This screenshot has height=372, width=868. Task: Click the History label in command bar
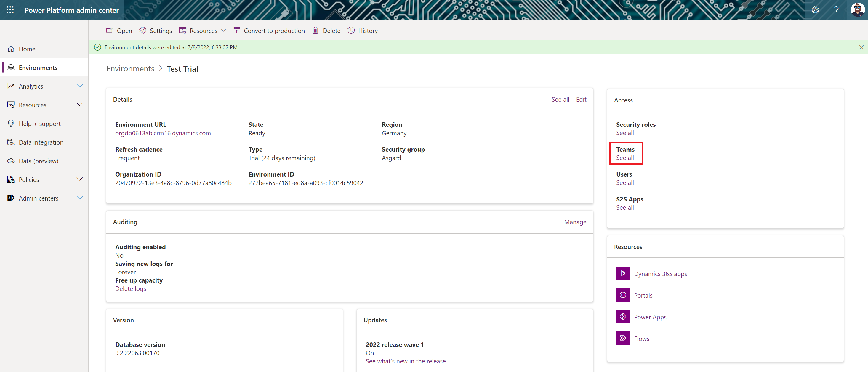click(x=368, y=31)
